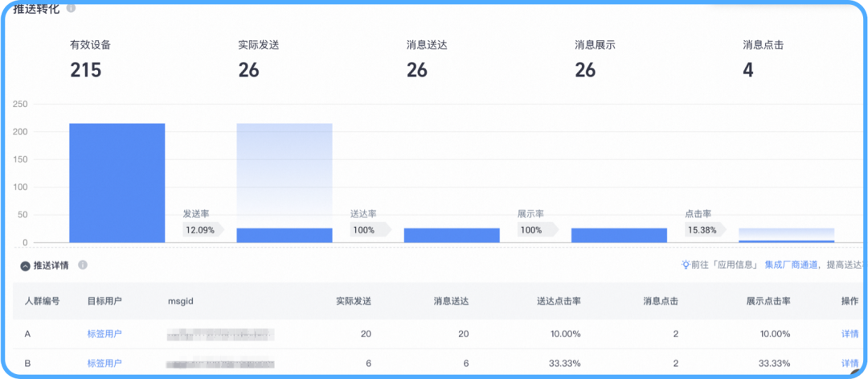This screenshot has width=868, height=379.
Task: Open 标签用户 link in row B
Action: (x=104, y=363)
